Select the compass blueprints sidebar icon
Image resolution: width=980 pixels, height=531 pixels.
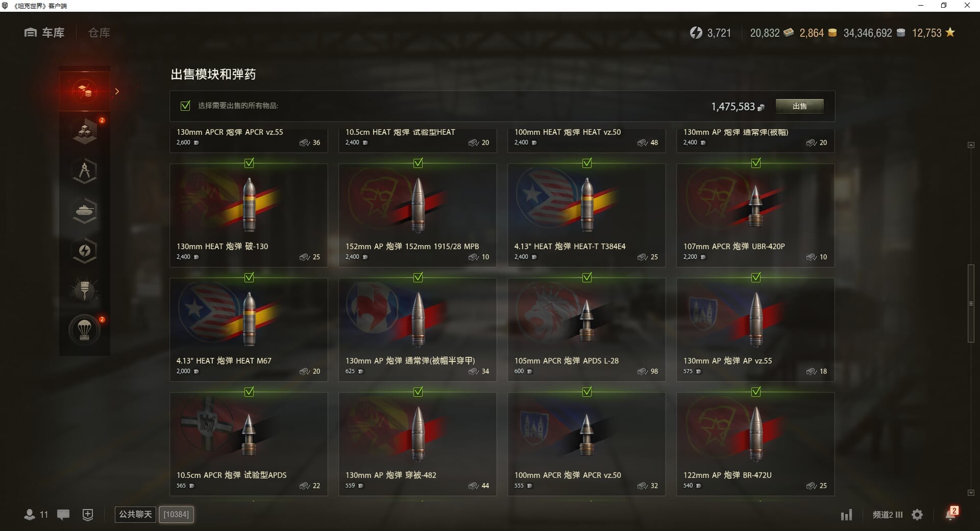[85, 171]
